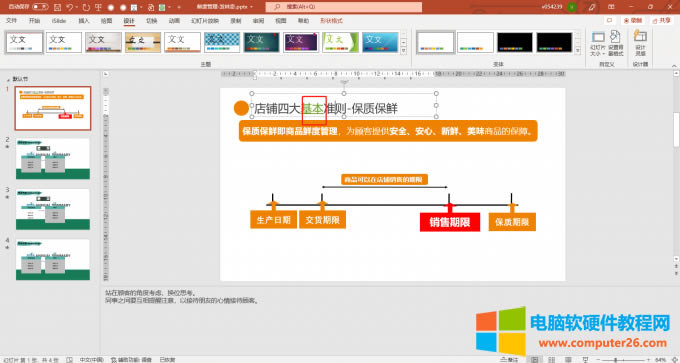Open the Insert ribbon tab
680x363 pixels.
tap(84, 20)
